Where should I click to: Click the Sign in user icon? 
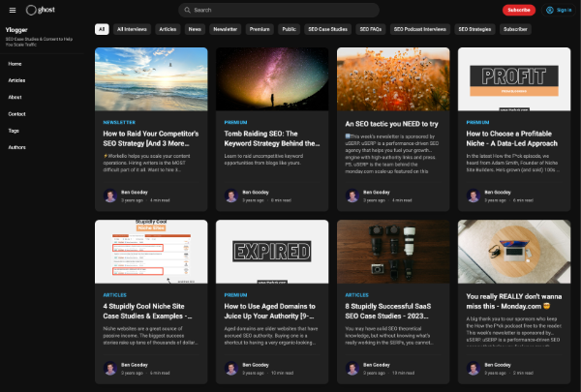point(553,10)
